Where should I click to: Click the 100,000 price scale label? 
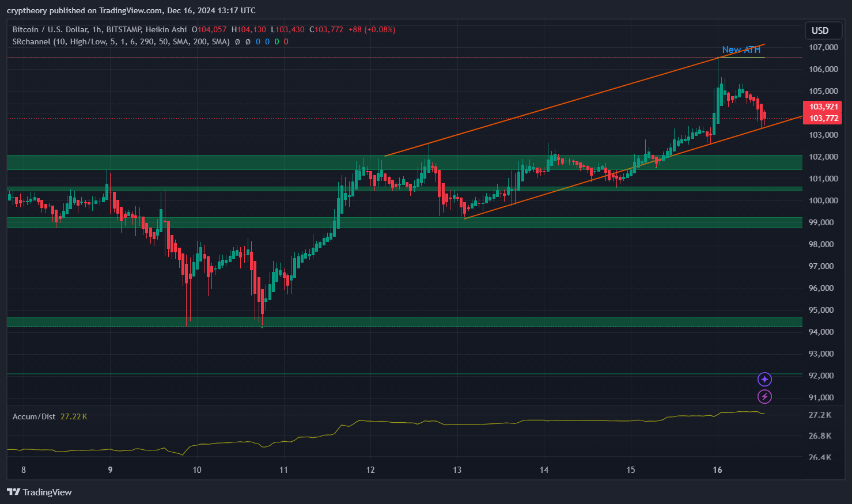click(x=823, y=200)
